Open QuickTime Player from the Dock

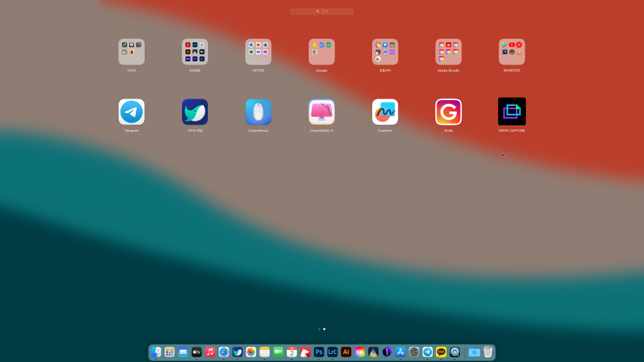455,352
